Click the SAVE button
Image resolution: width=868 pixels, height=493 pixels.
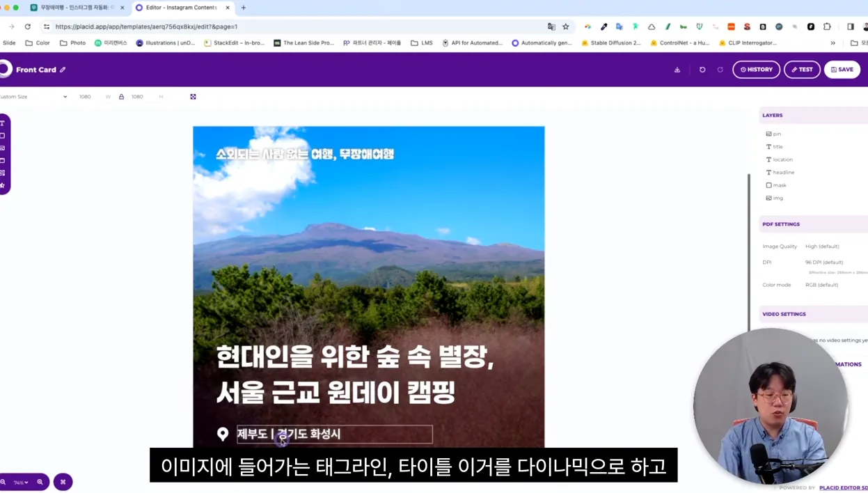[842, 70]
